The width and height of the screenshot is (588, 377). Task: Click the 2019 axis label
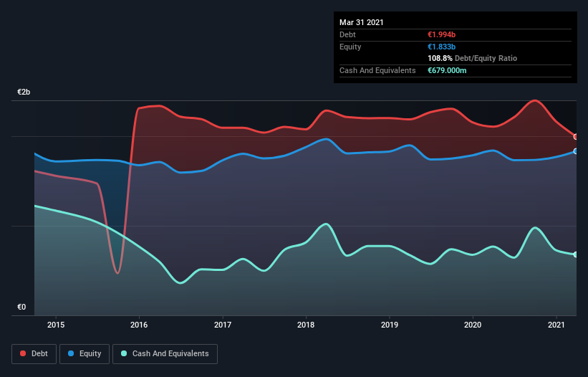click(x=390, y=325)
